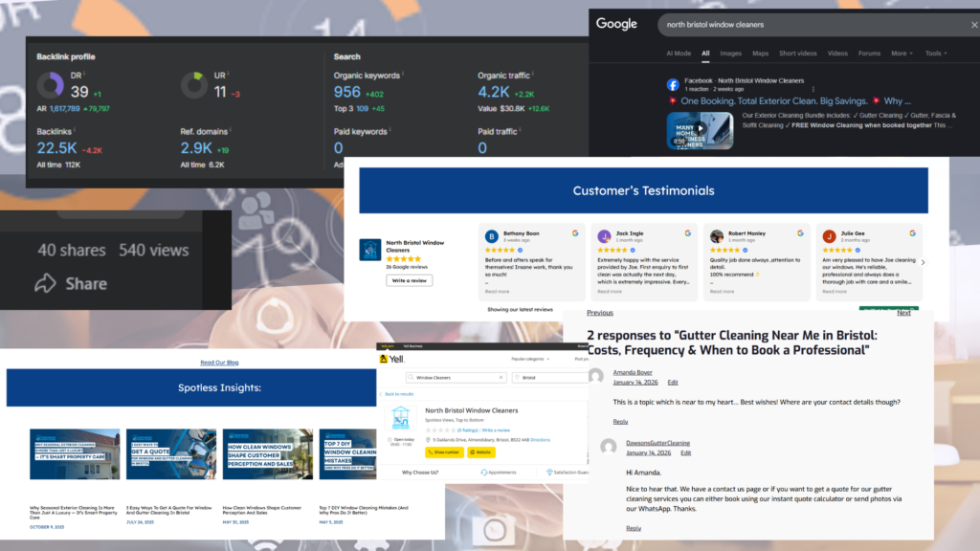Click Reply under Amanda Boyer's comment
This screenshot has height=551, width=980.
coord(620,422)
